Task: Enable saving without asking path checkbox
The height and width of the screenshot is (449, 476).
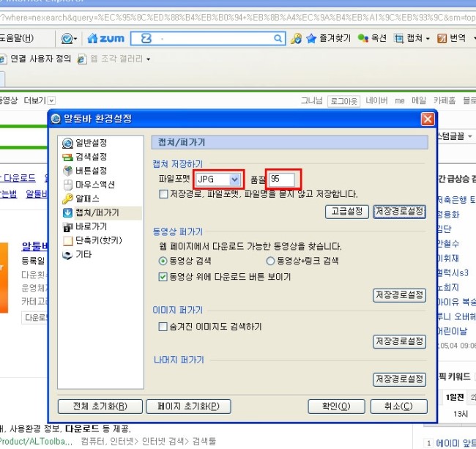Action: tap(163, 195)
